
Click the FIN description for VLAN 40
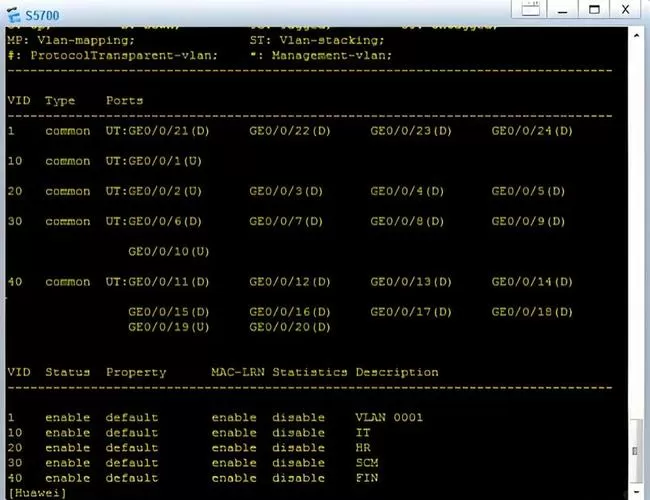coord(365,478)
